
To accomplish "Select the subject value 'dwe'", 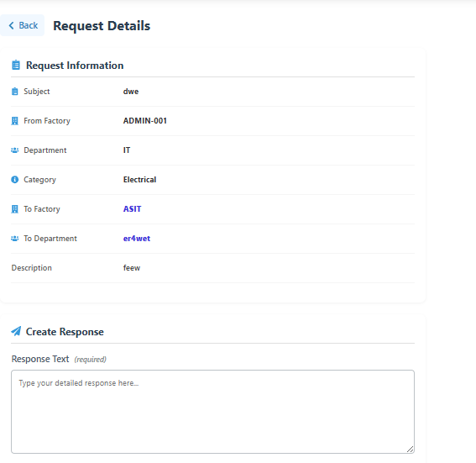I will point(131,92).
